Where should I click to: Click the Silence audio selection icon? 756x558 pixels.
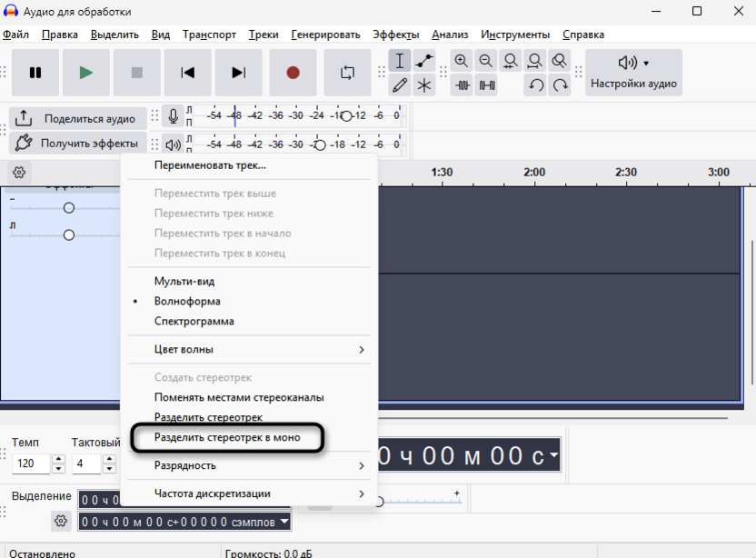point(486,85)
